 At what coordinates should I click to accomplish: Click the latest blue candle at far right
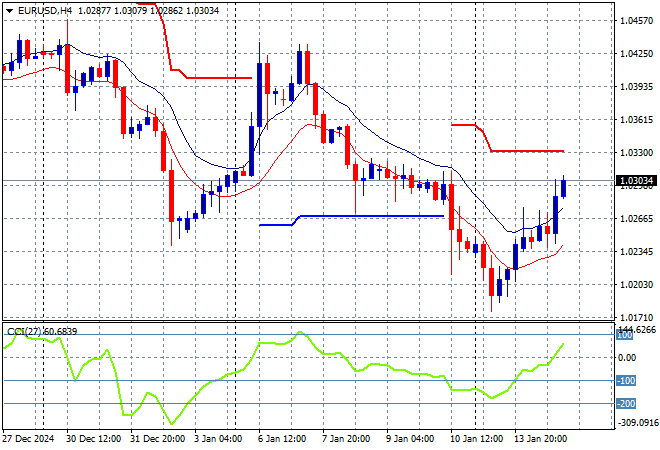(564, 187)
